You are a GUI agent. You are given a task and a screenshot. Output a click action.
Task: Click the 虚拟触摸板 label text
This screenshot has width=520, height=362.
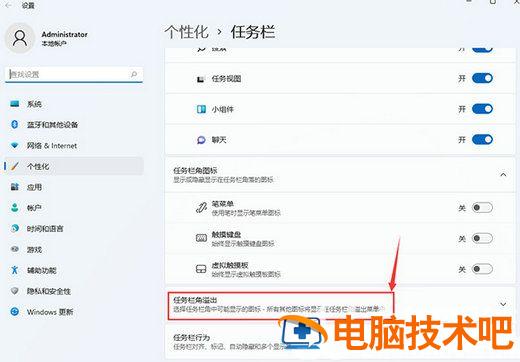pos(230,265)
